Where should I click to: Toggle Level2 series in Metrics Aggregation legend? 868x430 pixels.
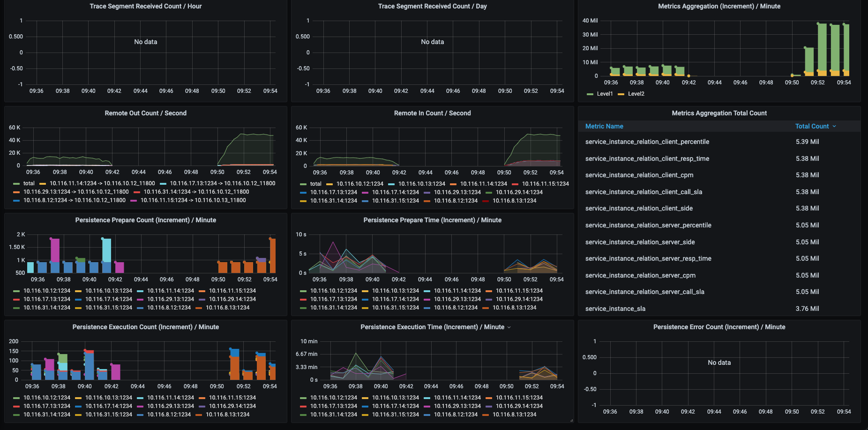(636, 94)
